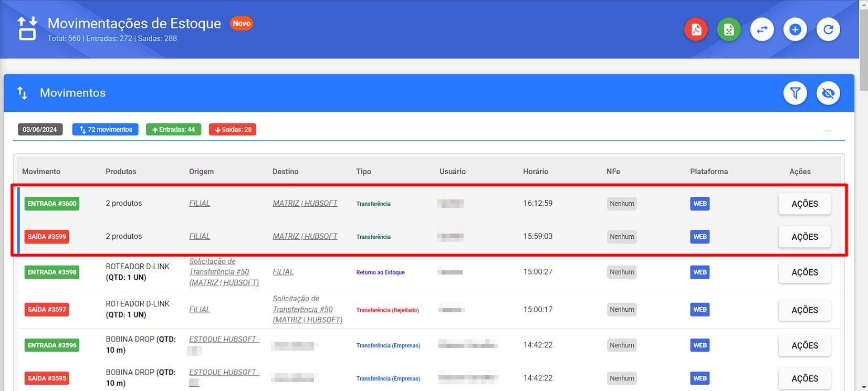The image size is (868, 391).
Task: Collapse the 03/06/2024 date group
Action: click(x=828, y=131)
